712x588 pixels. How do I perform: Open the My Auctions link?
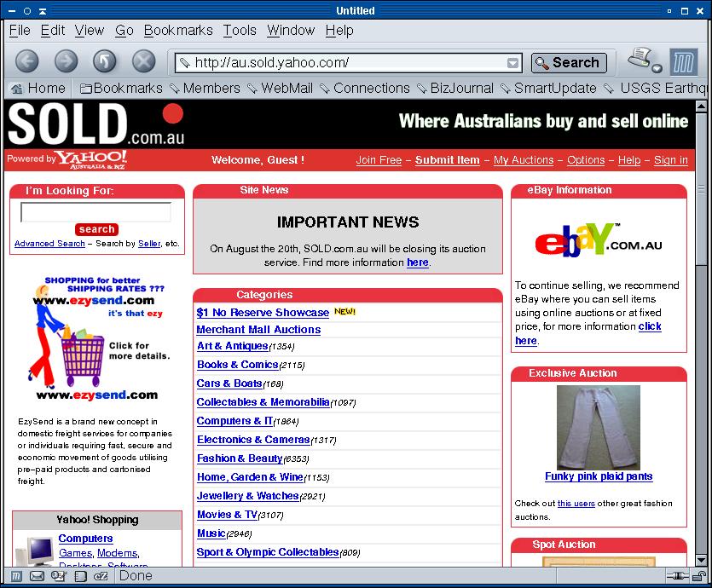524,159
